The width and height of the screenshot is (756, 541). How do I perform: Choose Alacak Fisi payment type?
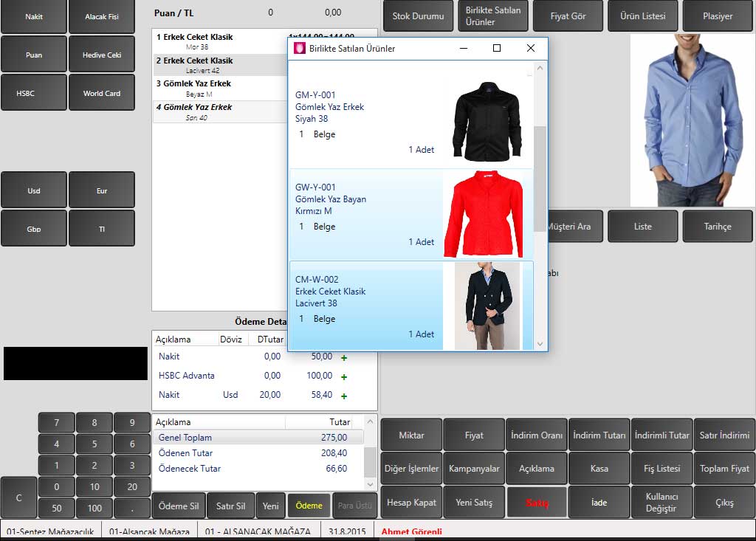click(102, 16)
